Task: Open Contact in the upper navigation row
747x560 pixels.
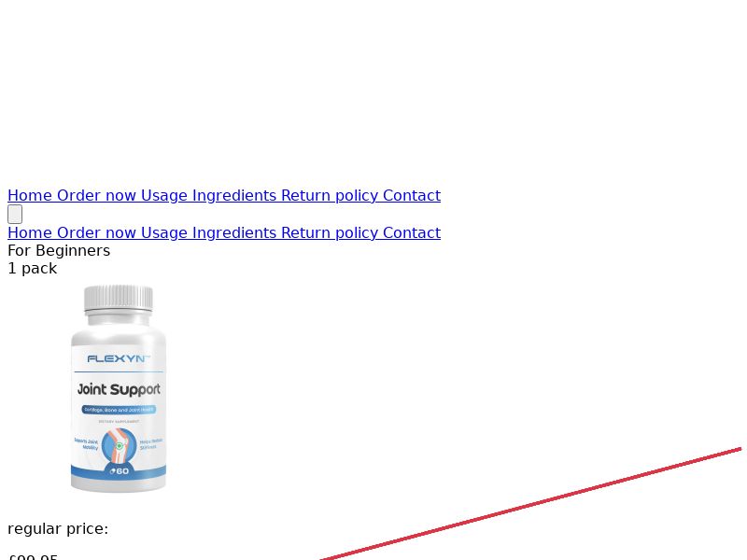Action: pyautogui.click(x=412, y=195)
